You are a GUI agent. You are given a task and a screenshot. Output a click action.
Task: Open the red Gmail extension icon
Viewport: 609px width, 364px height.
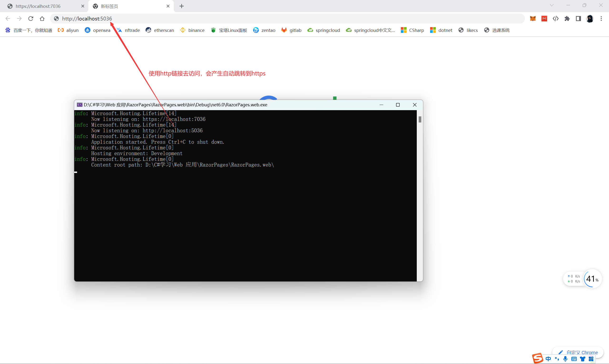tap(544, 19)
